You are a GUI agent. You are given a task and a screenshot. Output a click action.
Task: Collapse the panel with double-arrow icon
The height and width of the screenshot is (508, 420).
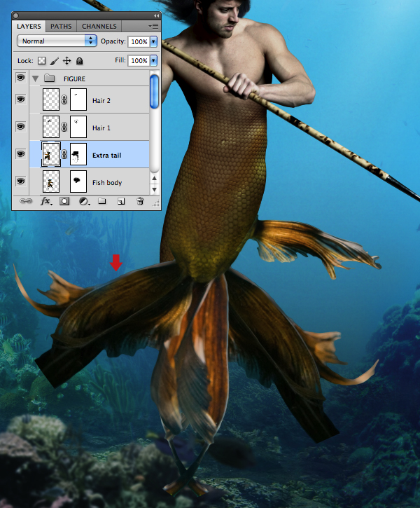coord(156,15)
